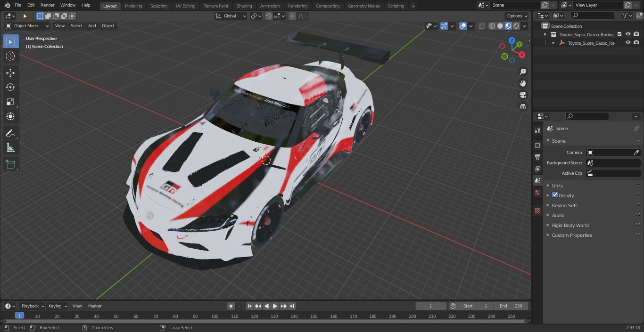Uncheck Toyota_Supra_Gazoo_Racing_ collection exclude checkbox
This screenshot has height=332, width=644.
click(619, 34)
